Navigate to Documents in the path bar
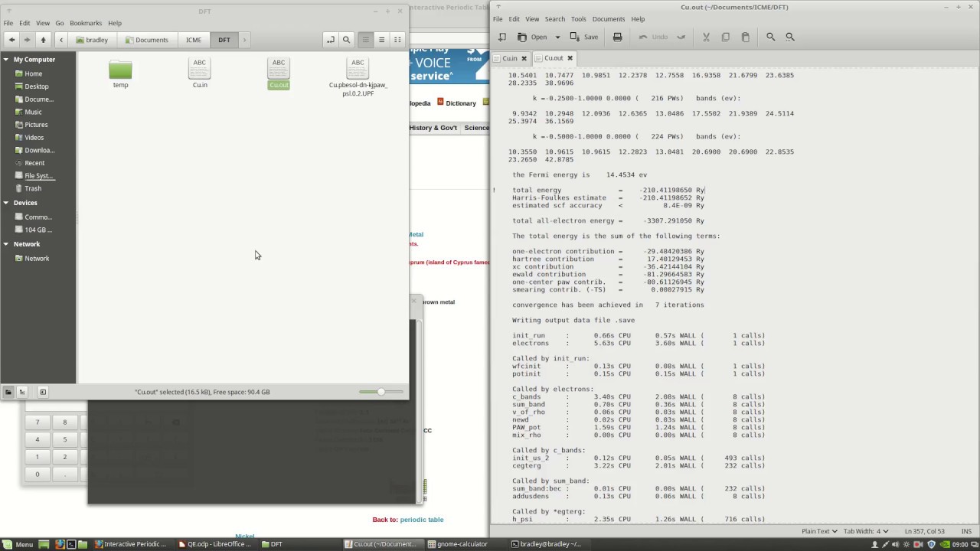Viewport: 980px width, 551px height. tap(146, 40)
